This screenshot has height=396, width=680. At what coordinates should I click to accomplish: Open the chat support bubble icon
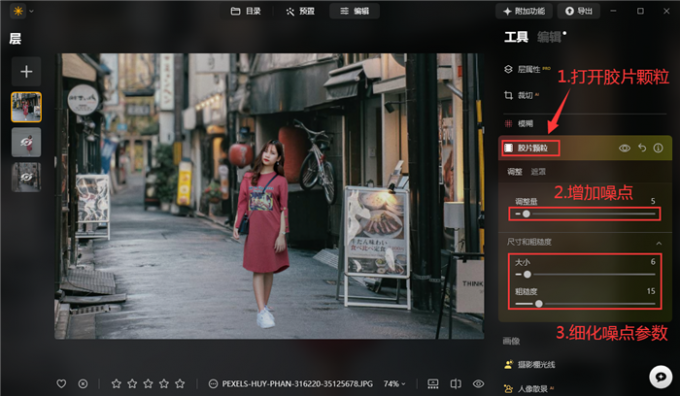pos(660,376)
